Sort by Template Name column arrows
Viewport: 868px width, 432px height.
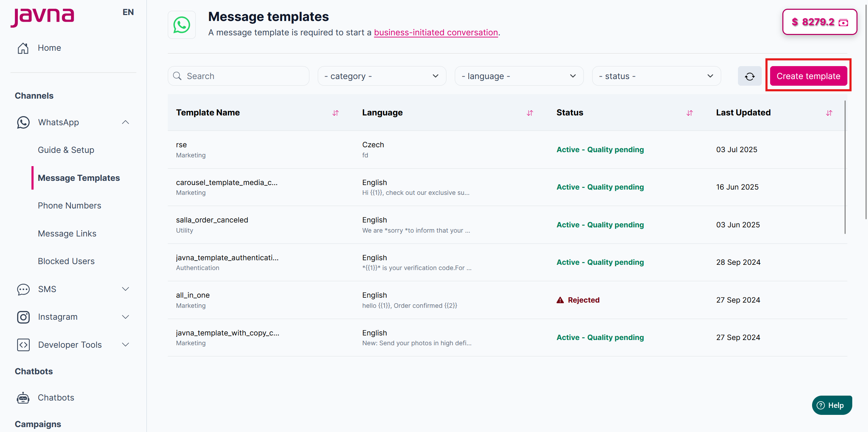[x=336, y=113]
